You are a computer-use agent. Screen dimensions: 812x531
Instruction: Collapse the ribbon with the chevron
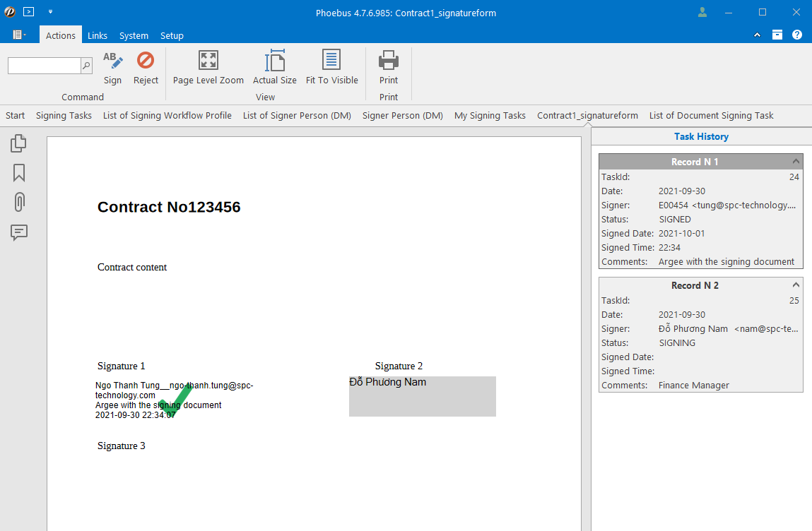click(x=758, y=35)
